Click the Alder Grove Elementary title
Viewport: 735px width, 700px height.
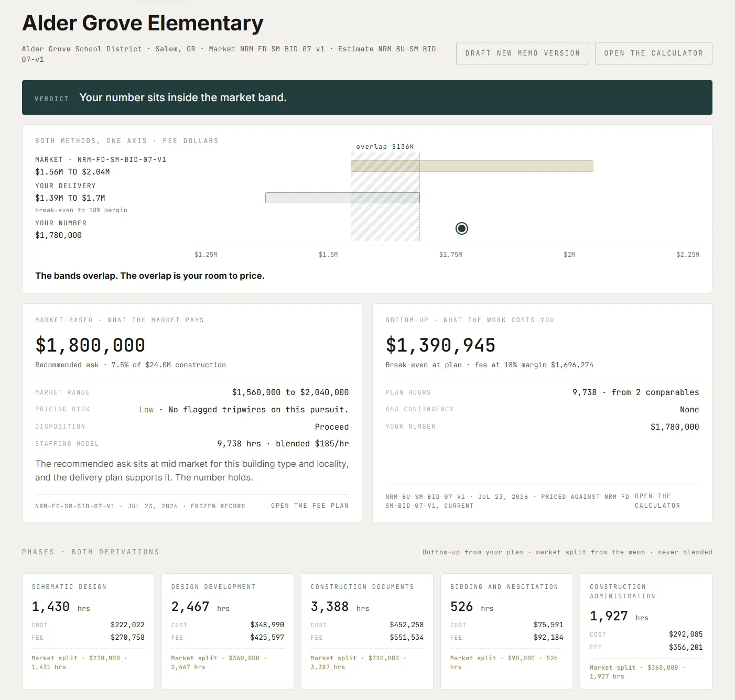pyautogui.click(x=143, y=23)
